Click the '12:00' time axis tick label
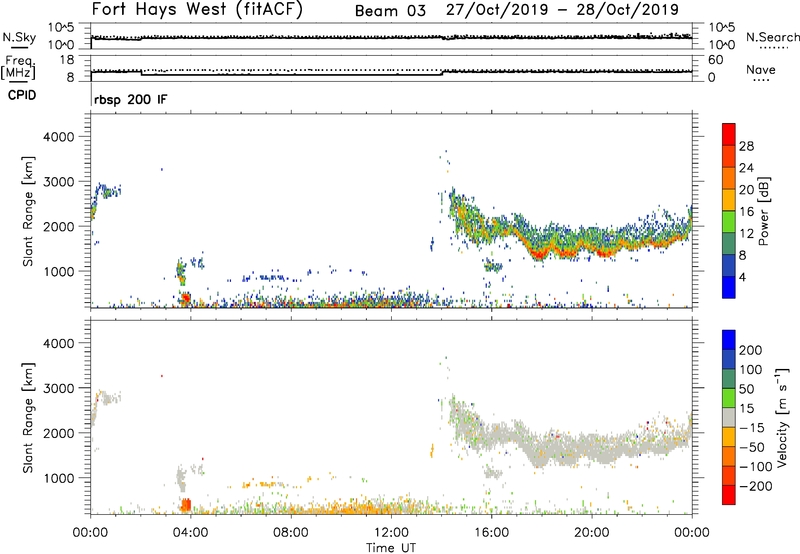 pyautogui.click(x=391, y=533)
